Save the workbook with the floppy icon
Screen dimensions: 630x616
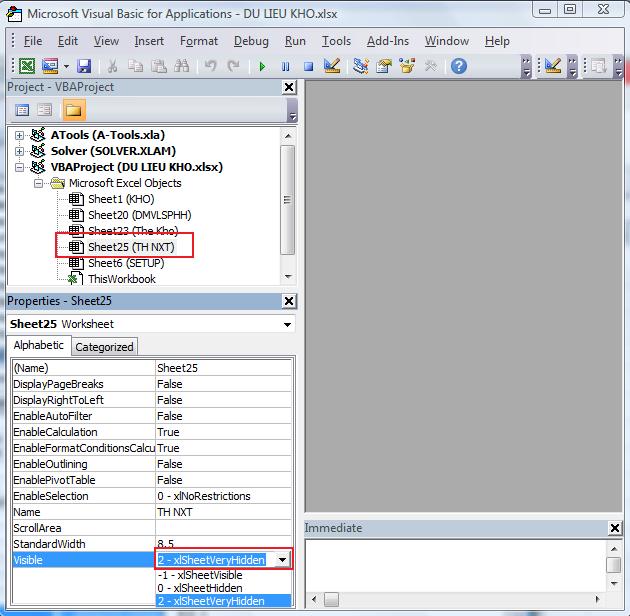(84, 66)
